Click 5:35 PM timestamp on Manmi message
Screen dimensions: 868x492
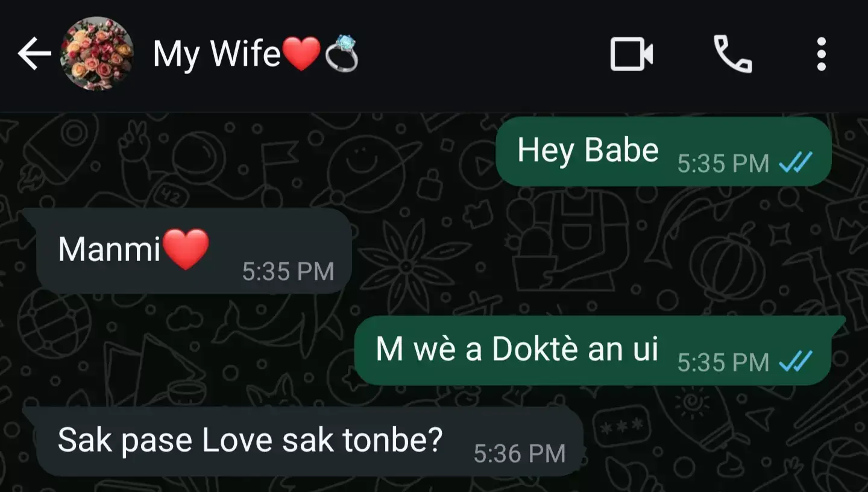coord(288,271)
